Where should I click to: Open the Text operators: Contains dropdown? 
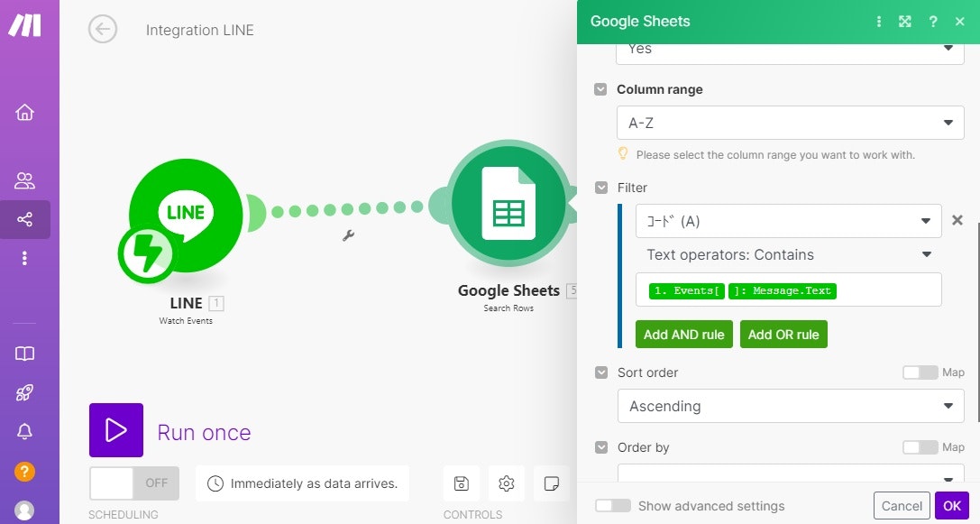coord(788,254)
